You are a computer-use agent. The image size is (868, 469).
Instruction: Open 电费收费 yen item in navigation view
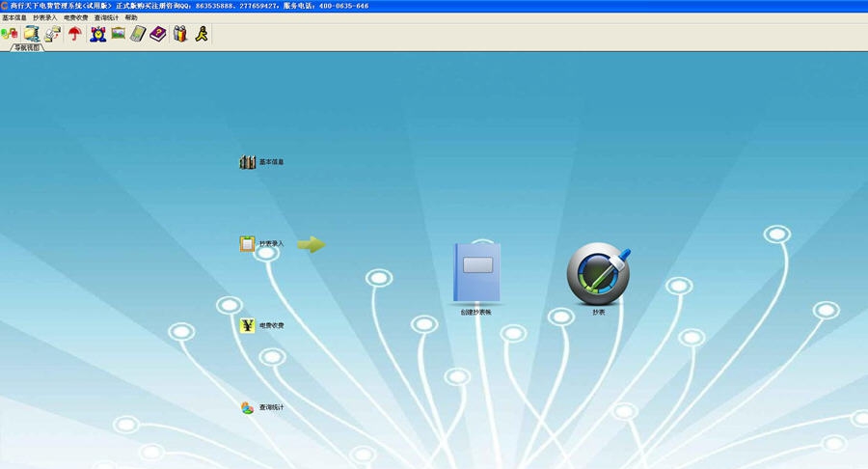coord(261,325)
